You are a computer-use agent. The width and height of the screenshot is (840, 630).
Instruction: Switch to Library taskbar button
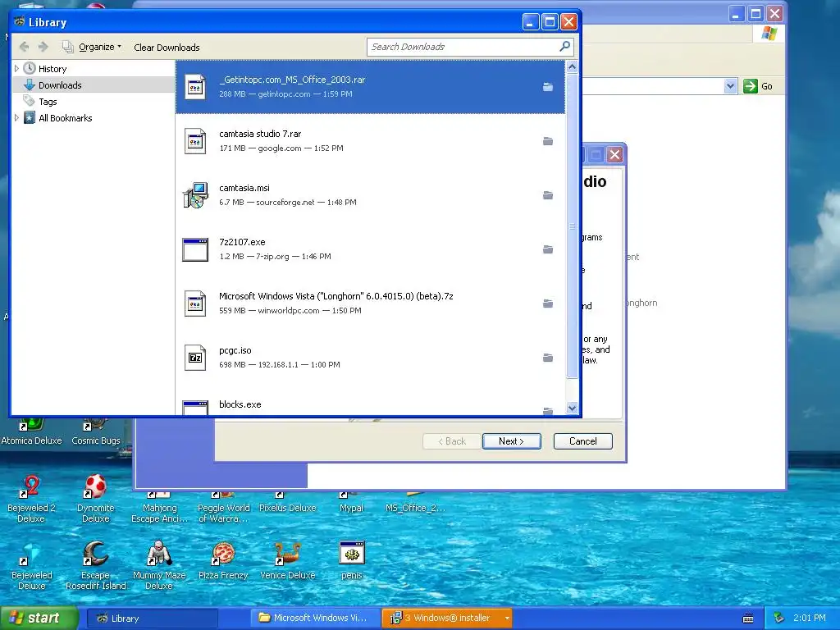pyautogui.click(x=152, y=619)
